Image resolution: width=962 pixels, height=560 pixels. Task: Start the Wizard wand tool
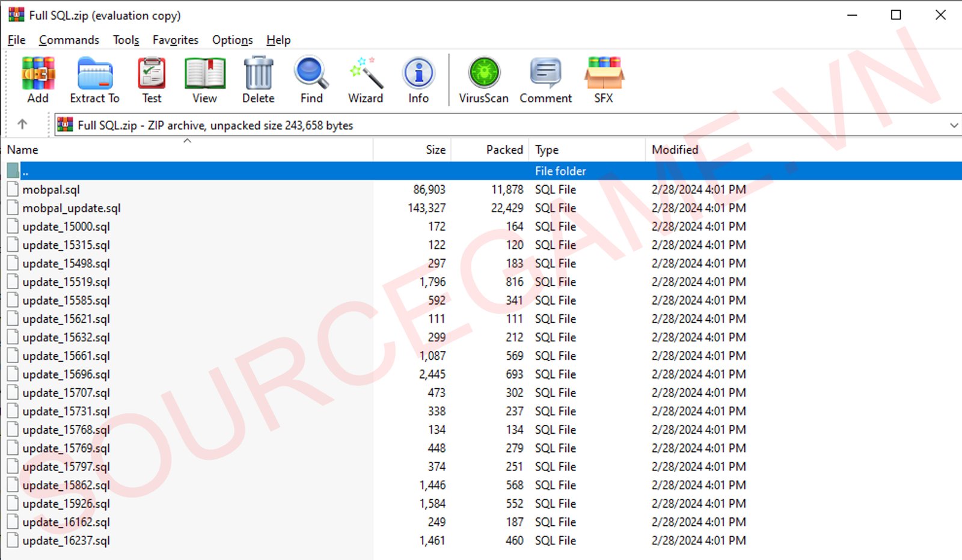tap(366, 80)
